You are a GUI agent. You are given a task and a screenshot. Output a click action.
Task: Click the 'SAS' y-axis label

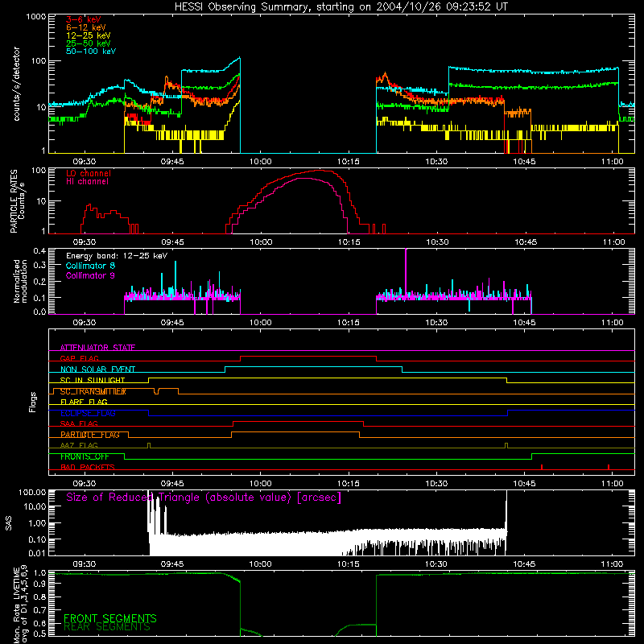[8, 522]
